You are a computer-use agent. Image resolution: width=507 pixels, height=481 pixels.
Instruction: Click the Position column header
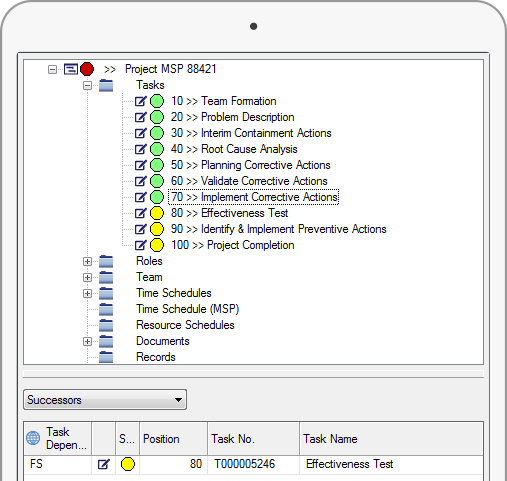[174, 439]
